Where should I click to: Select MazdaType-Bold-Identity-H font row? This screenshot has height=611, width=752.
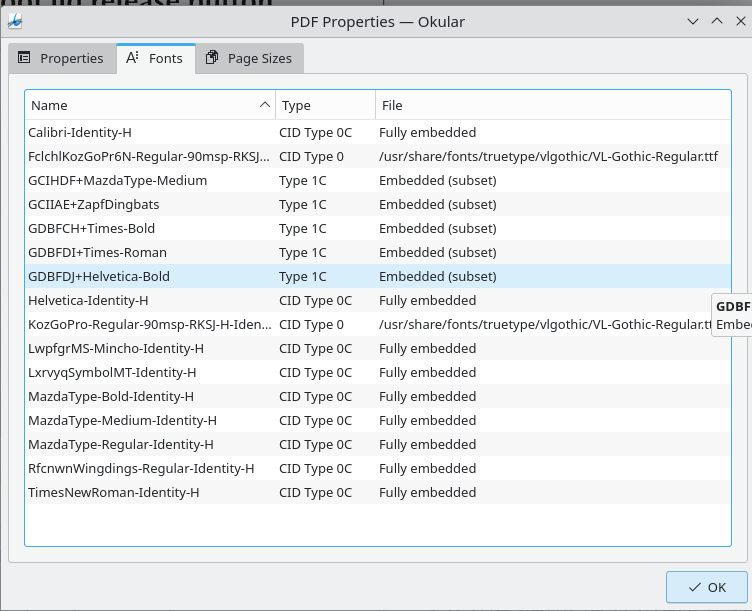(x=378, y=396)
